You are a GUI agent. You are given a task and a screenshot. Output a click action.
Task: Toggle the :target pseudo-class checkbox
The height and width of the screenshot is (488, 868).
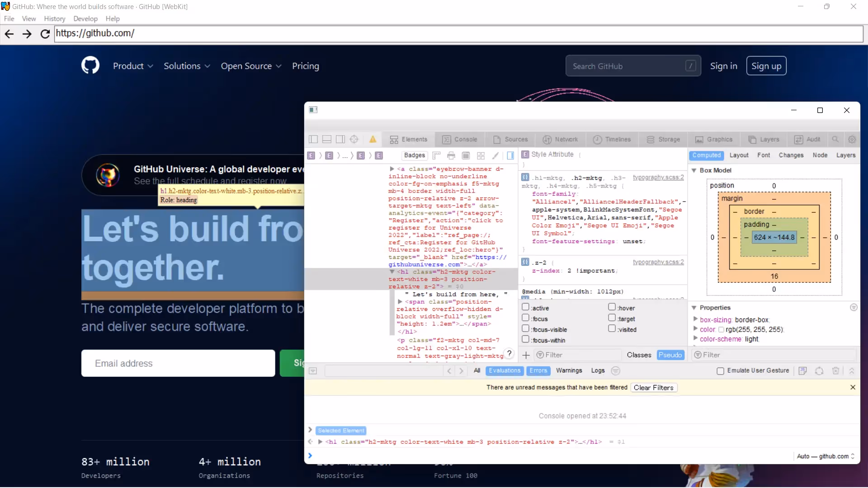612,318
